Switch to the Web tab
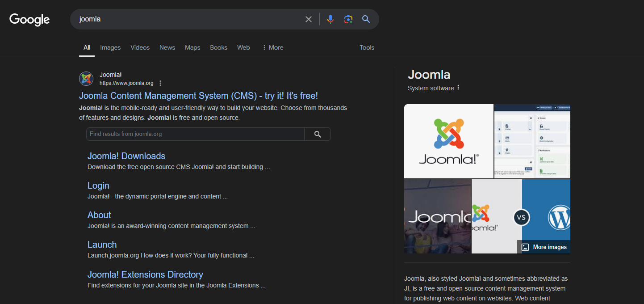Image resolution: width=644 pixels, height=304 pixels. [243, 47]
